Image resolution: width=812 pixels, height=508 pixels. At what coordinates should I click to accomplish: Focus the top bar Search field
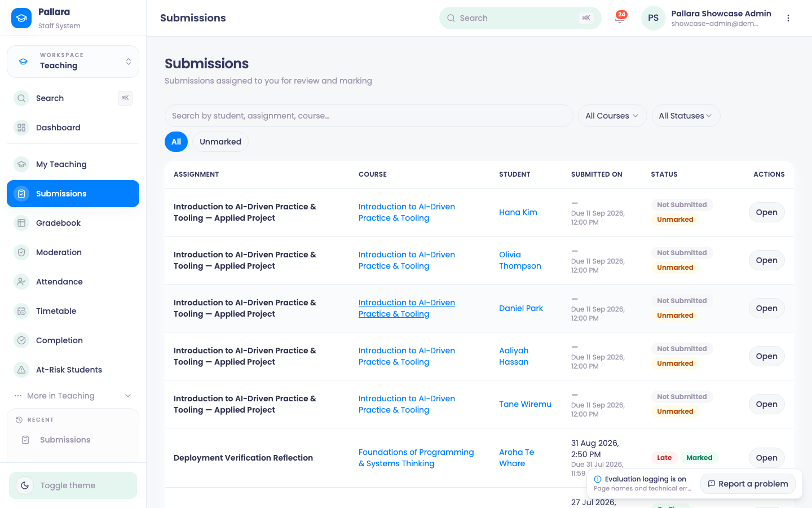tap(520, 18)
